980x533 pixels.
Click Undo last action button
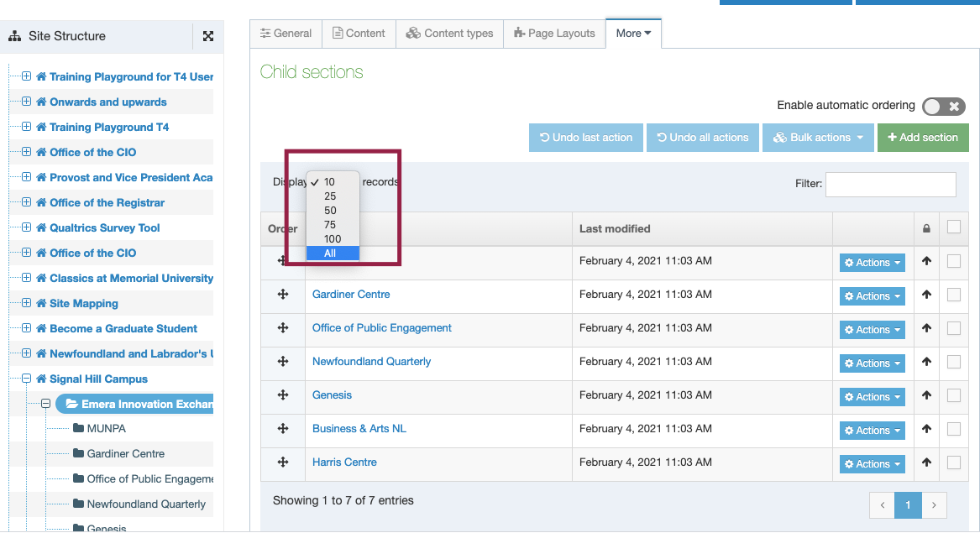point(585,138)
